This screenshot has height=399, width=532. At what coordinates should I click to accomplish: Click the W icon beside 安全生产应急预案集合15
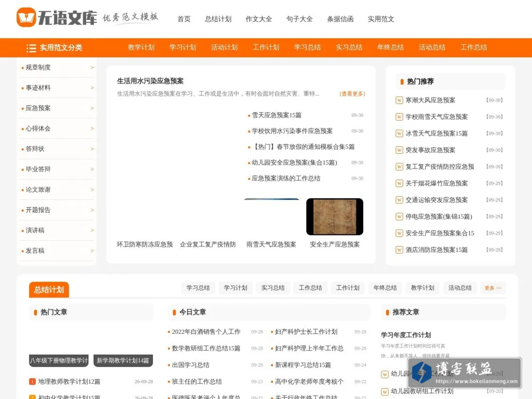399,233
